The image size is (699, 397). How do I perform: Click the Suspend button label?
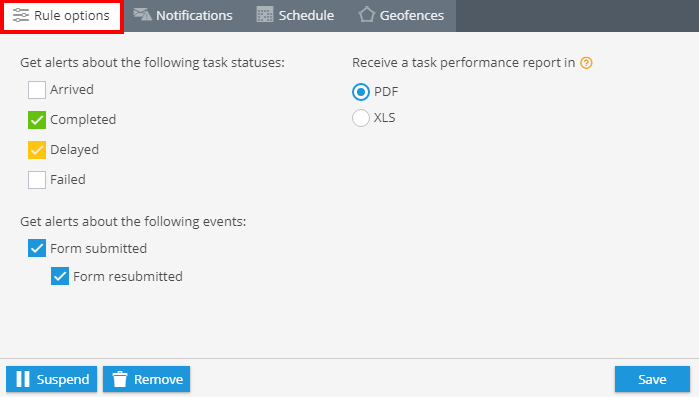(x=63, y=379)
